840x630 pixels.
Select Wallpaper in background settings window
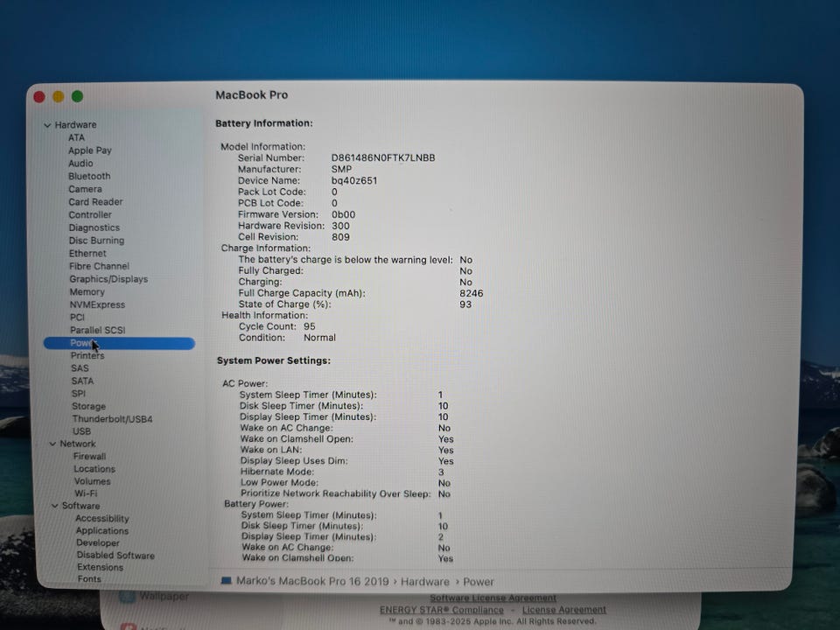pos(164,596)
